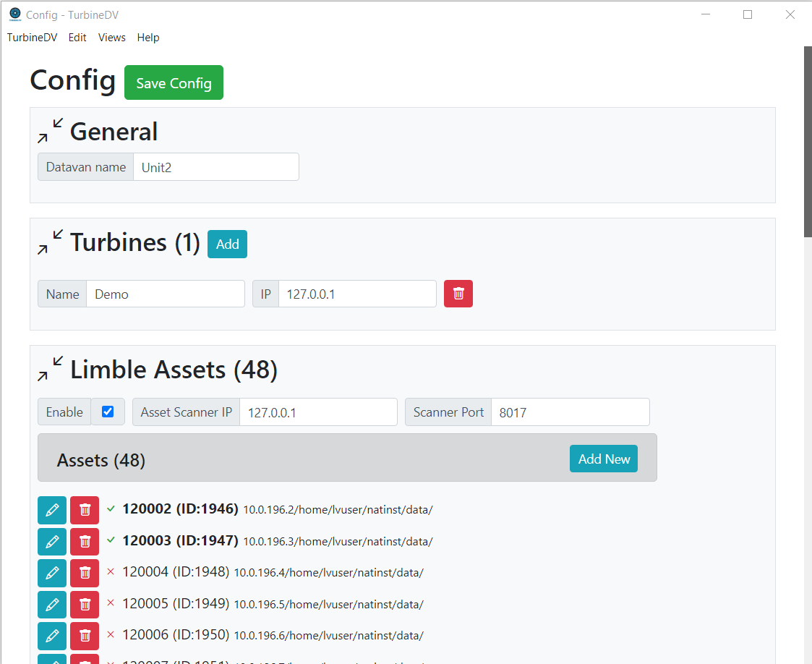812x664 pixels.
Task: Collapse the Limble Assets section
Action: click(x=50, y=369)
